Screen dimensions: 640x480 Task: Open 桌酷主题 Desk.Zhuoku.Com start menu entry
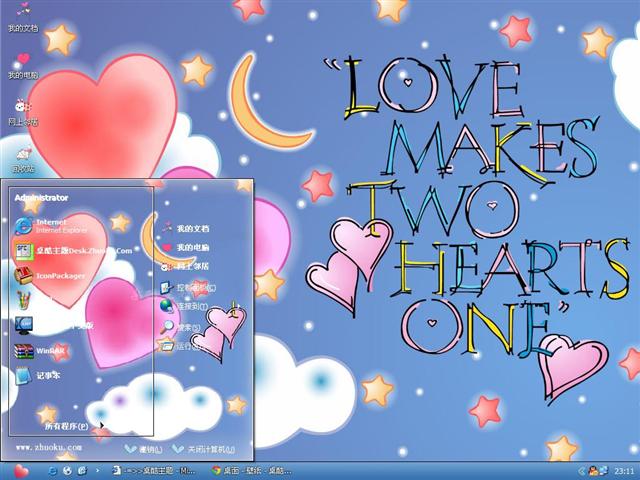[x=73, y=251]
